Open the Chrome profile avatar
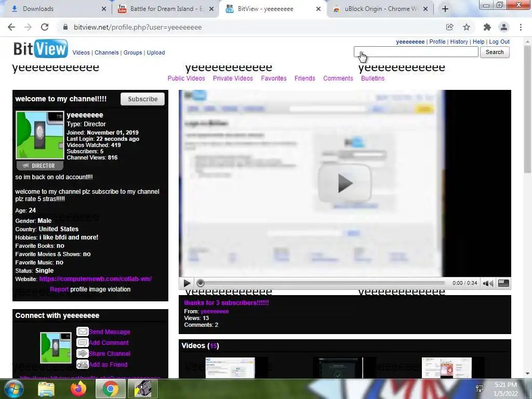The width and height of the screenshot is (532, 399). [504, 27]
